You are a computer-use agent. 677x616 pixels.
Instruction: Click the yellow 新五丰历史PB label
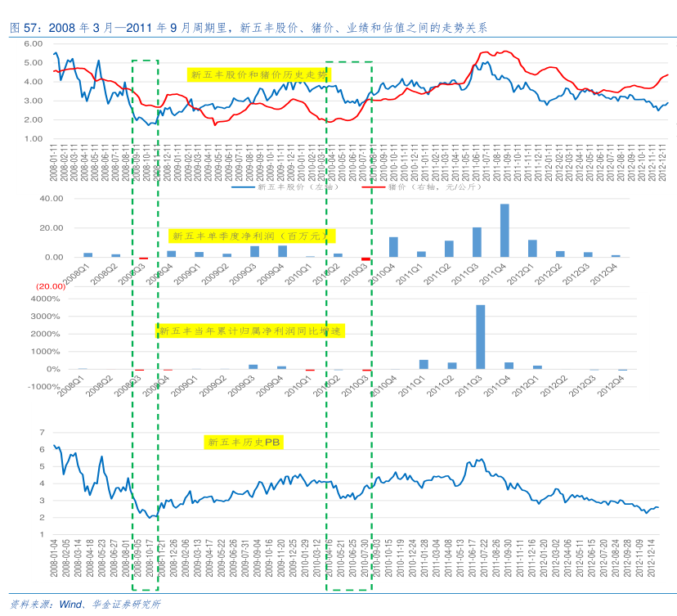pyautogui.click(x=244, y=442)
